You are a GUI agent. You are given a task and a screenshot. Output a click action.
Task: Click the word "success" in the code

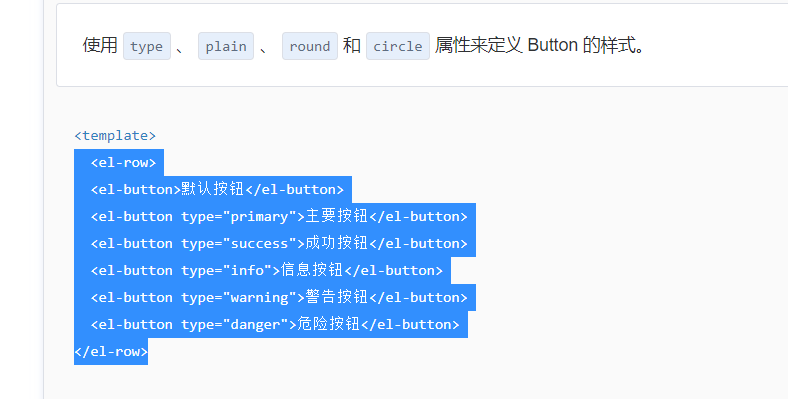click(259, 244)
